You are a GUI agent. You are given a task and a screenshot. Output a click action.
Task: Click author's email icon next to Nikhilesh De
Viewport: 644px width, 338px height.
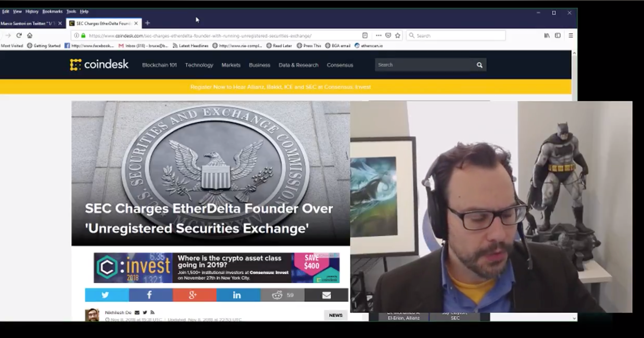[x=137, y=313]
